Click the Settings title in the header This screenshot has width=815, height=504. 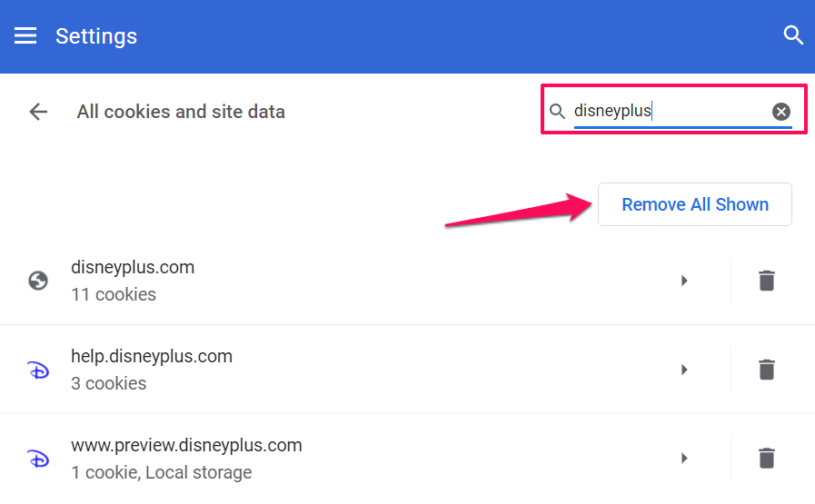coord(96,36)
